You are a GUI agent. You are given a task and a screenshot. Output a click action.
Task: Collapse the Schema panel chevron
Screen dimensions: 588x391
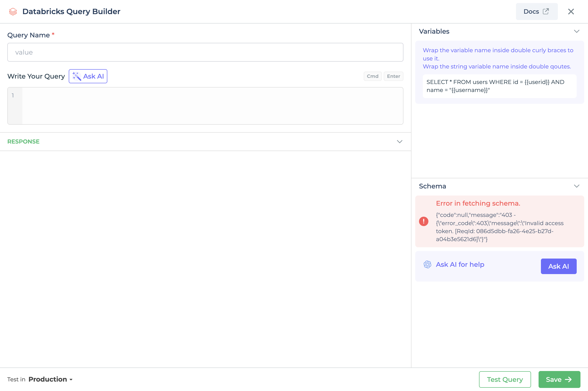pos(576,186)
